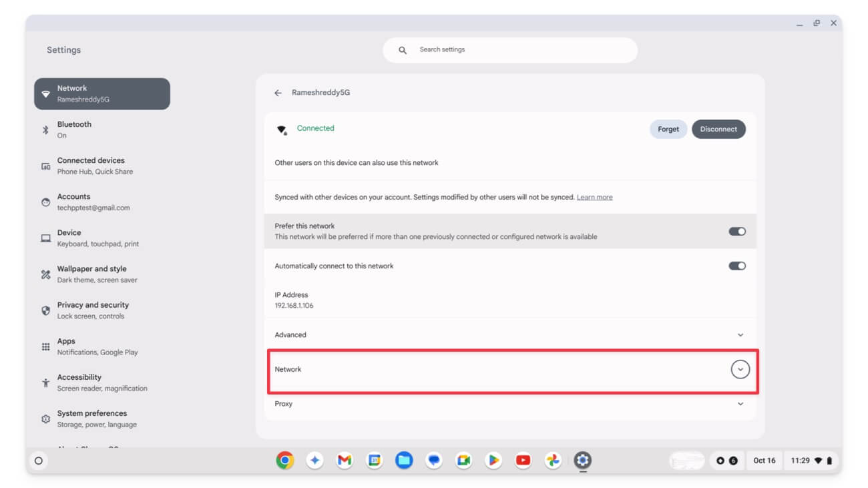Open Accounts section in sidebar
Viewport: 868px width, 488px height.
[x=102, y=202]
